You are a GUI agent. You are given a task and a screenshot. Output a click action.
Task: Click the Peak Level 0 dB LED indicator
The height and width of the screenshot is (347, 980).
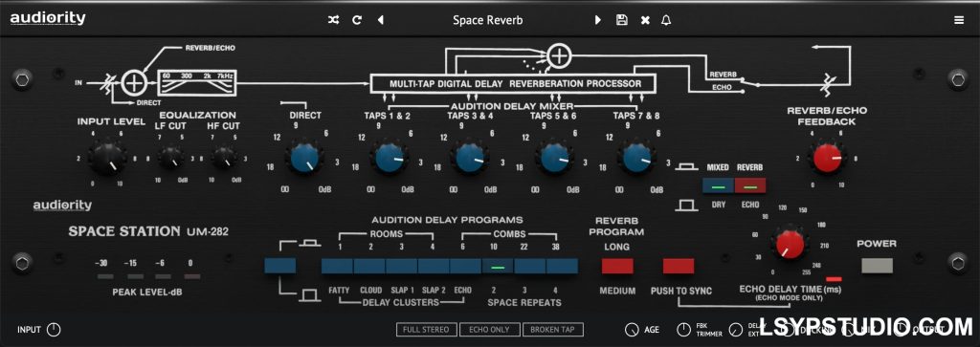(x=192, y=276)
